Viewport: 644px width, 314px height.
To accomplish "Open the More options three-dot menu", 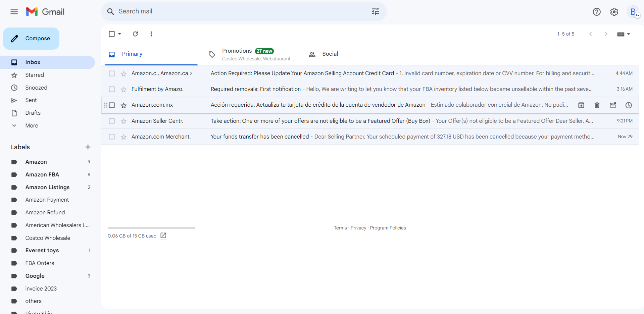I will pyautogui.click(x=151, y=34).
